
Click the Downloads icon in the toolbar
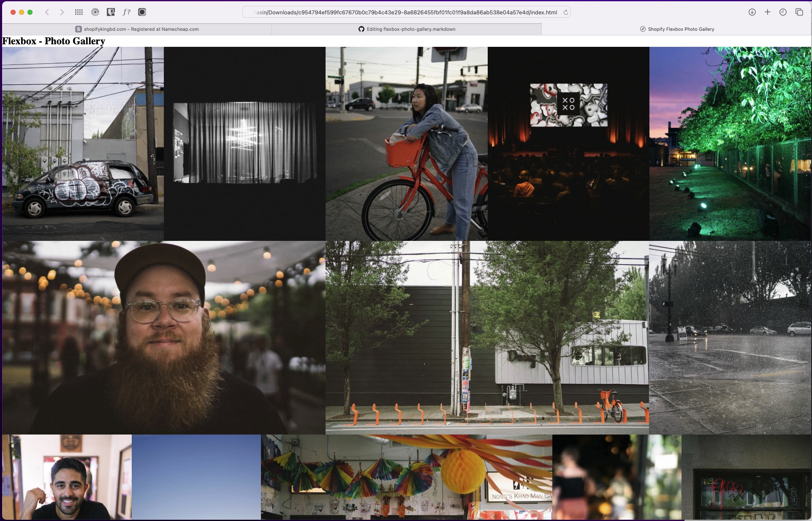(752, 12)
